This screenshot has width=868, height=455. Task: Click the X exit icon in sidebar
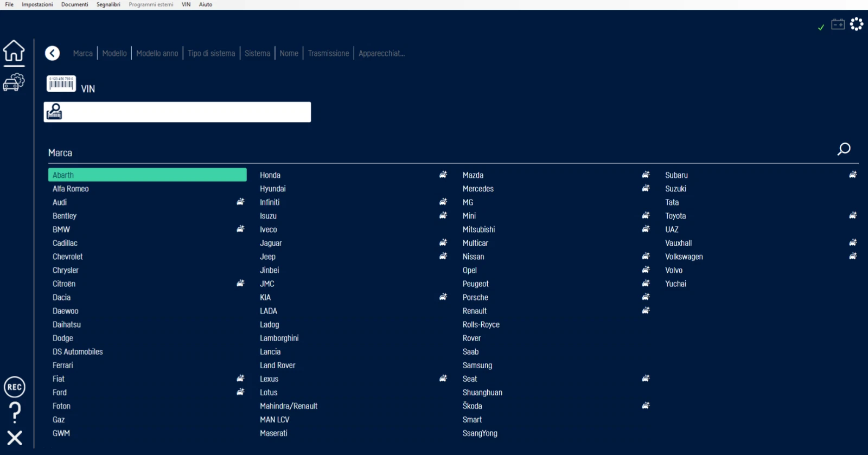15,438
